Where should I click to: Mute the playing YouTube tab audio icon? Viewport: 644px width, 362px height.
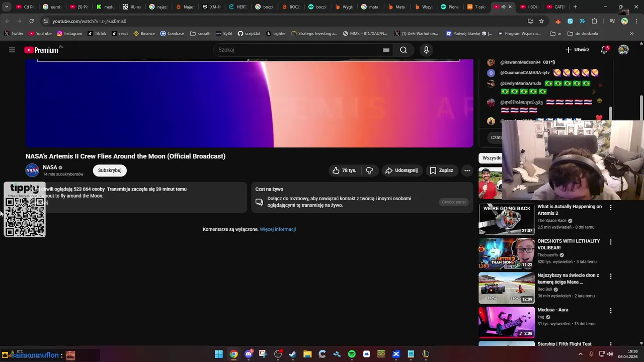pos(503,7)
